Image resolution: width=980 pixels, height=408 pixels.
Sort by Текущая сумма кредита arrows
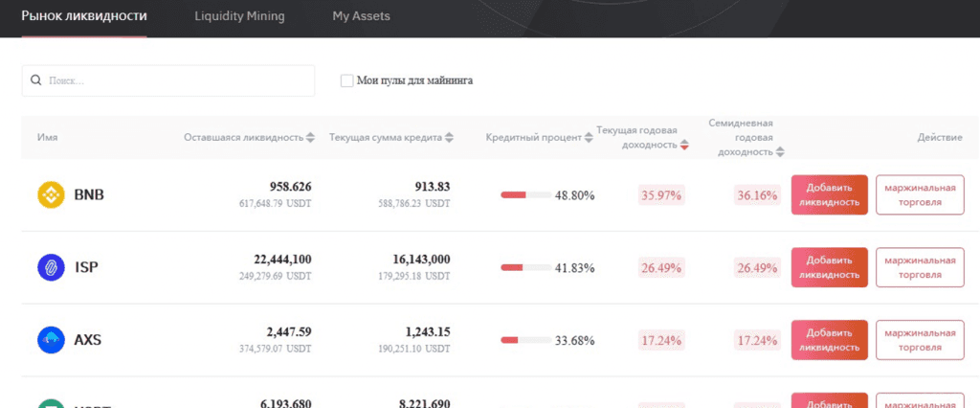click(450, 138)
